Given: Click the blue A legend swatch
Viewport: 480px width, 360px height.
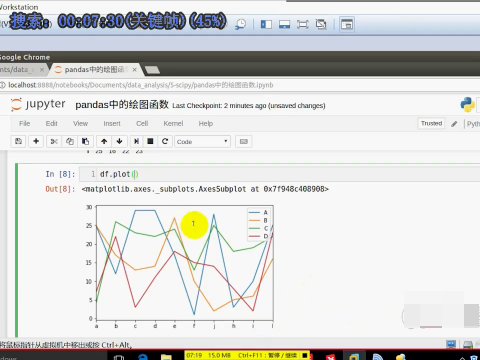Looking at the screenshot, I should click(x=254, y=212).
